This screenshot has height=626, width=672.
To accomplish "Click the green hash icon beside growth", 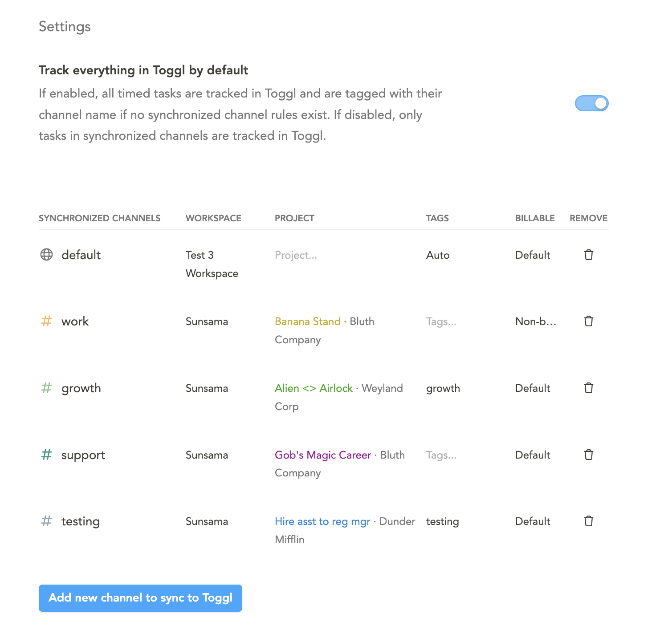I will click(x=46, y=388).
